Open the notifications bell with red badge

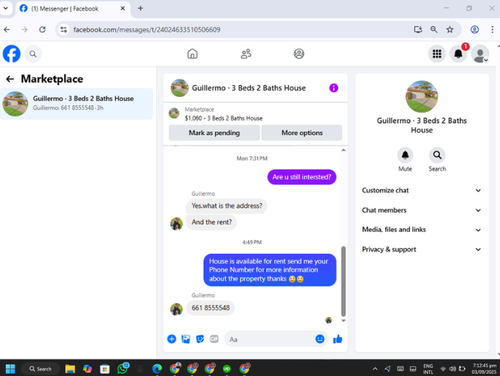click(459, 54)
